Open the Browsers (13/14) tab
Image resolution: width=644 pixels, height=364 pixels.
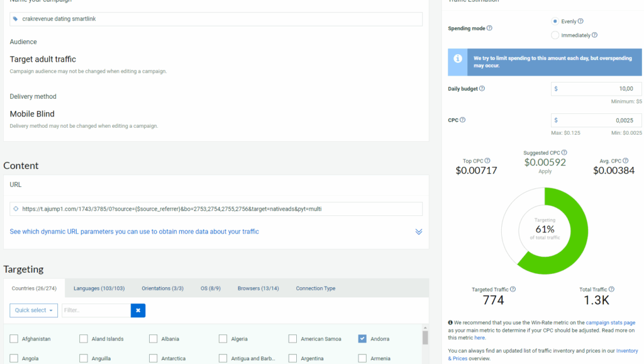point(258,288)
